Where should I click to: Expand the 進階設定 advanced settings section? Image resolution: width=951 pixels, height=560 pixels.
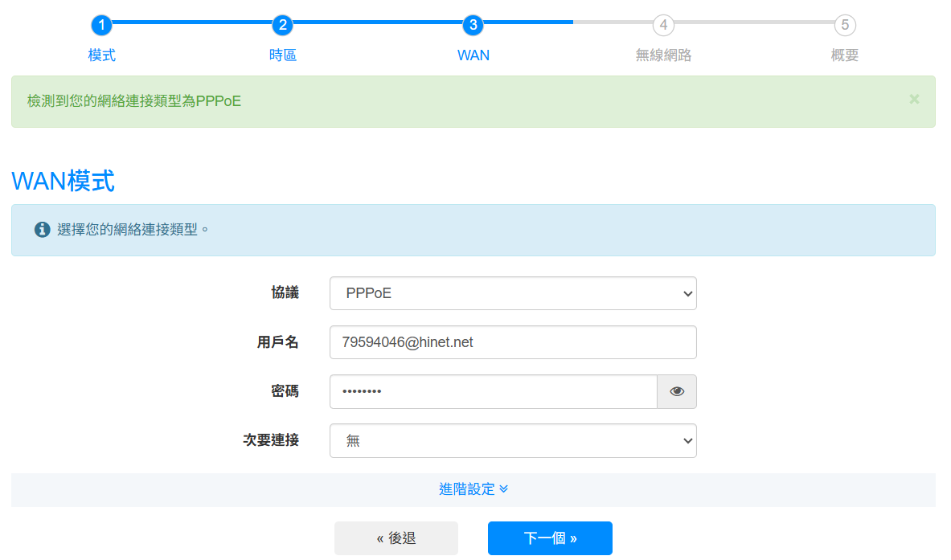(x=473, y=489)
